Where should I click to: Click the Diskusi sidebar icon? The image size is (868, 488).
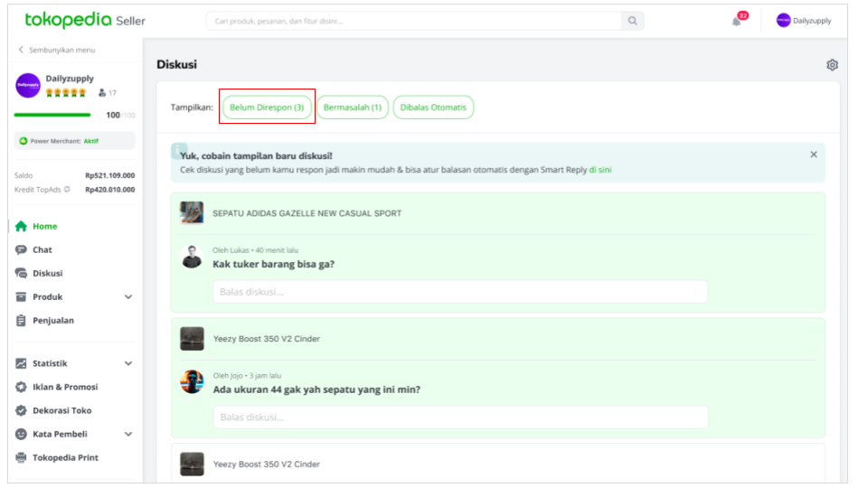[21, 273]
